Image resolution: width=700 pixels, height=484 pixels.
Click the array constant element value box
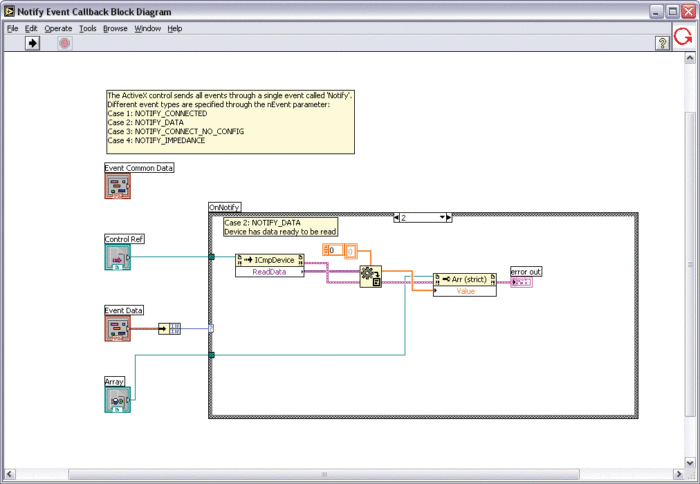[x=351, y=252]
